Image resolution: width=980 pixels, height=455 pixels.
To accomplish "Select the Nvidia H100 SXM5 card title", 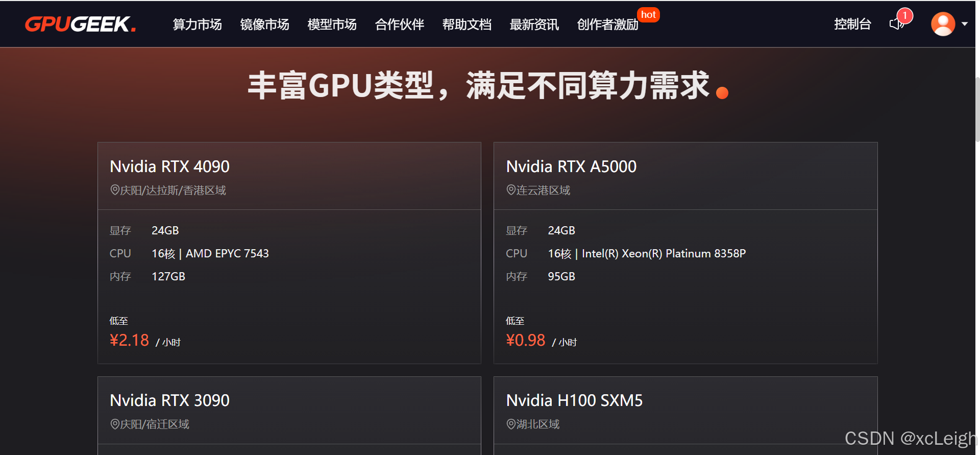I will click(574, 400).
